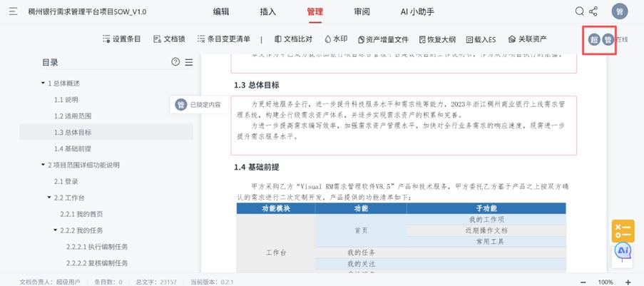The width and height of the screenshot is (644, 286).
Task: Select 1.3 总体目标 in outline
Action: pyautogui.click(x=73, y=133)
